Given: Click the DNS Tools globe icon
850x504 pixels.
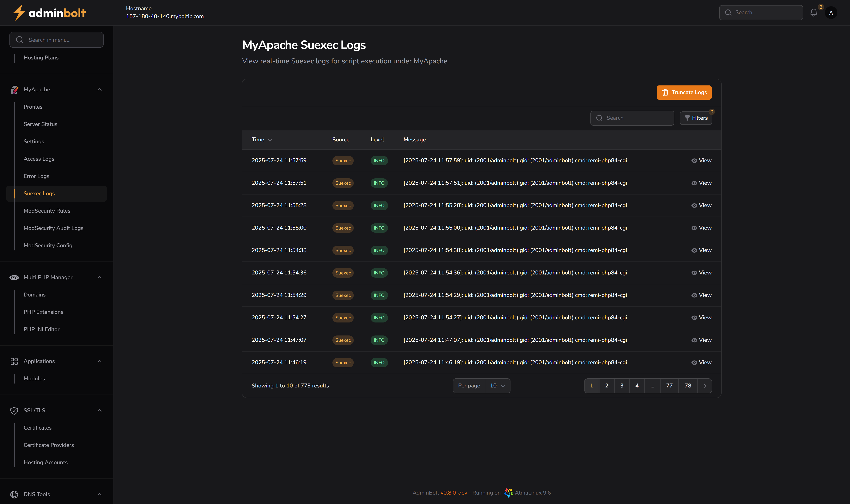Looking at the screenshot, I should click(x=14, y=494).
